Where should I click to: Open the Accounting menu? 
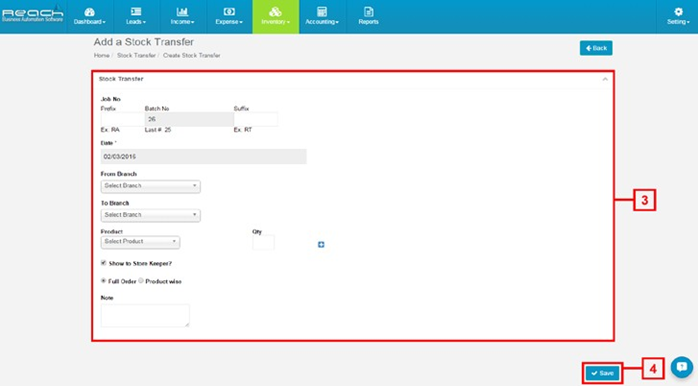click(322, 16)
